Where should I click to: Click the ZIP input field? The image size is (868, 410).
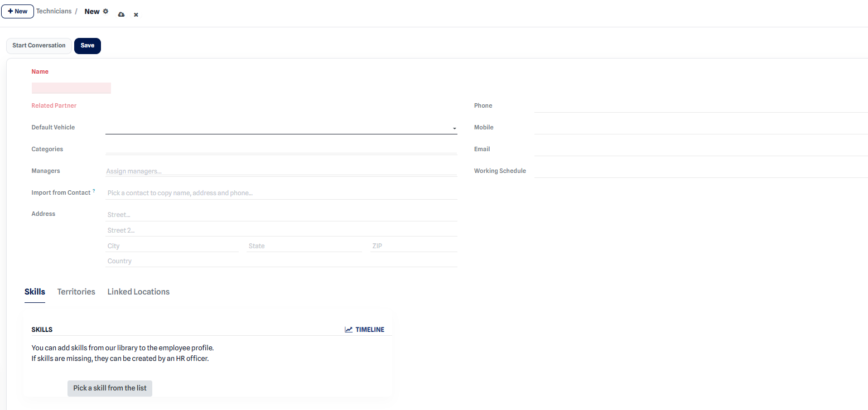pos(413,246)
